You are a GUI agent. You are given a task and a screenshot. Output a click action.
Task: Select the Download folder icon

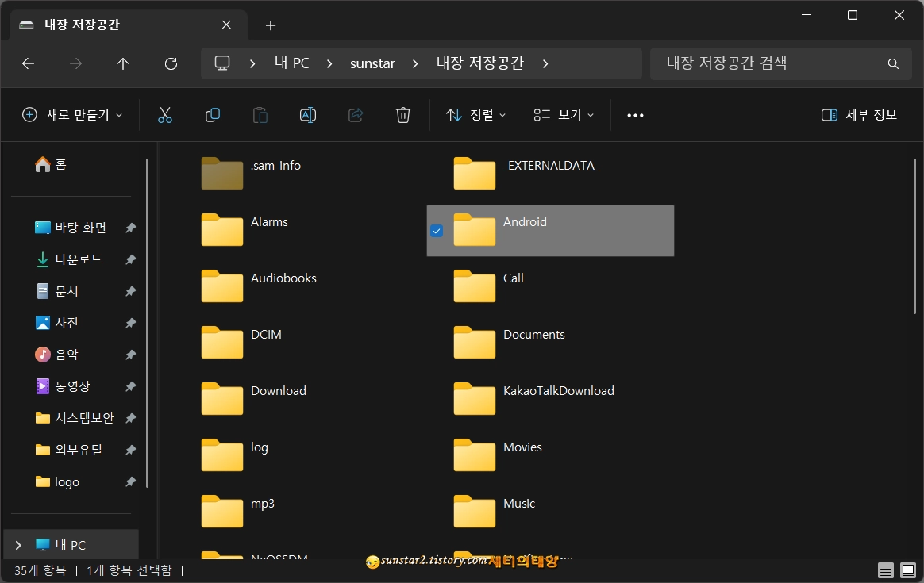coord(222,399)
